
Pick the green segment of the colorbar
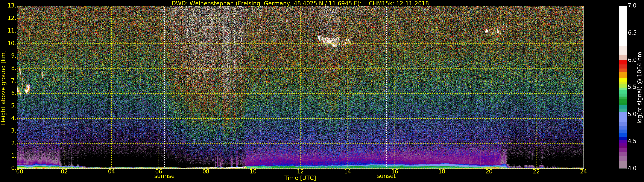[x=623, y=102]
